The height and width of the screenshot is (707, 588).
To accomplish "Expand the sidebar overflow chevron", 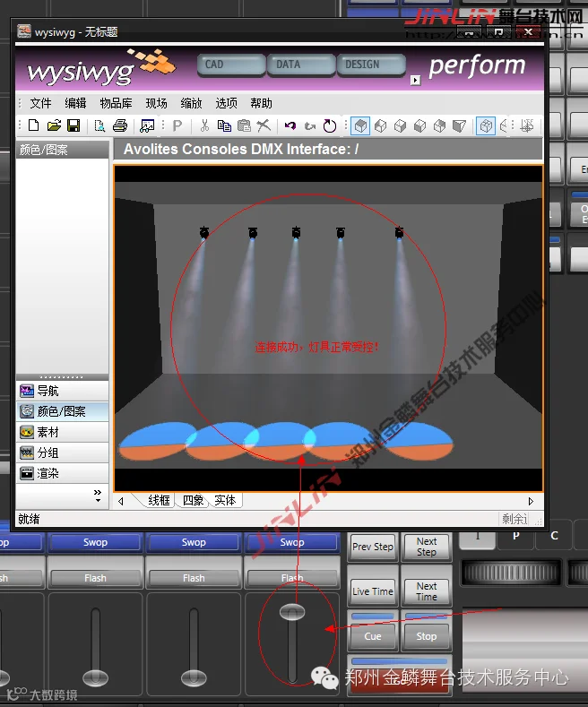I will click(98, 496).
